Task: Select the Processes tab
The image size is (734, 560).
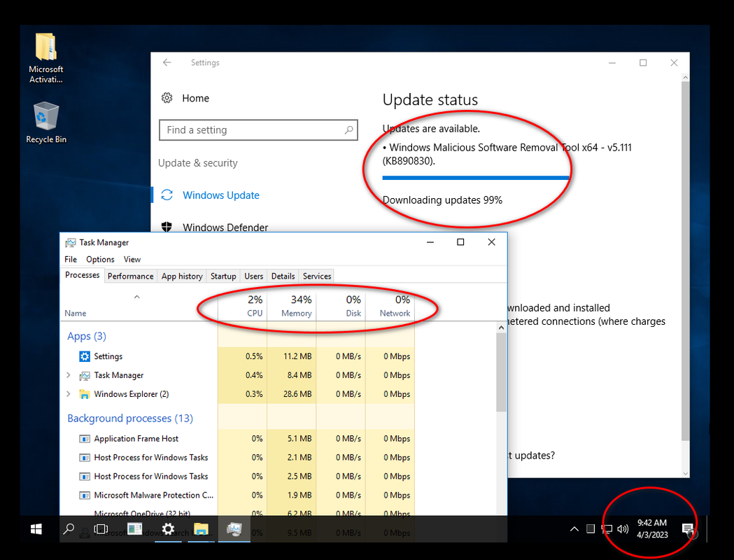Action: click(83, 275)
